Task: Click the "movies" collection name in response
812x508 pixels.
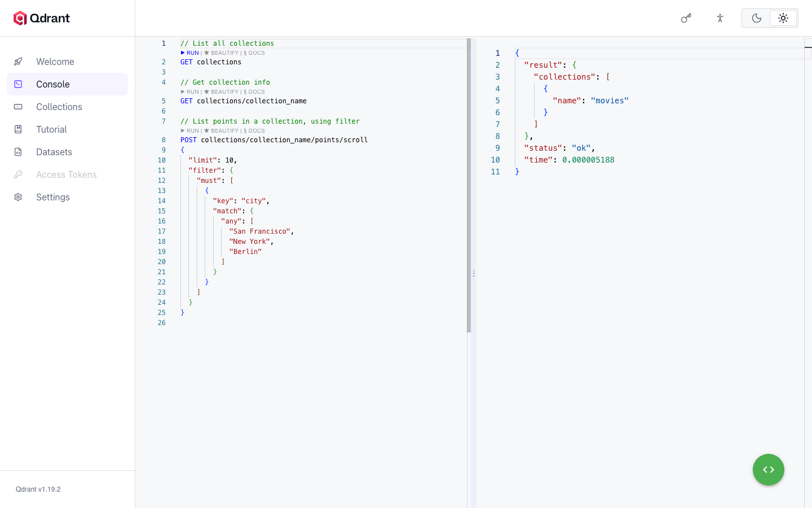Action: [610, 100]
